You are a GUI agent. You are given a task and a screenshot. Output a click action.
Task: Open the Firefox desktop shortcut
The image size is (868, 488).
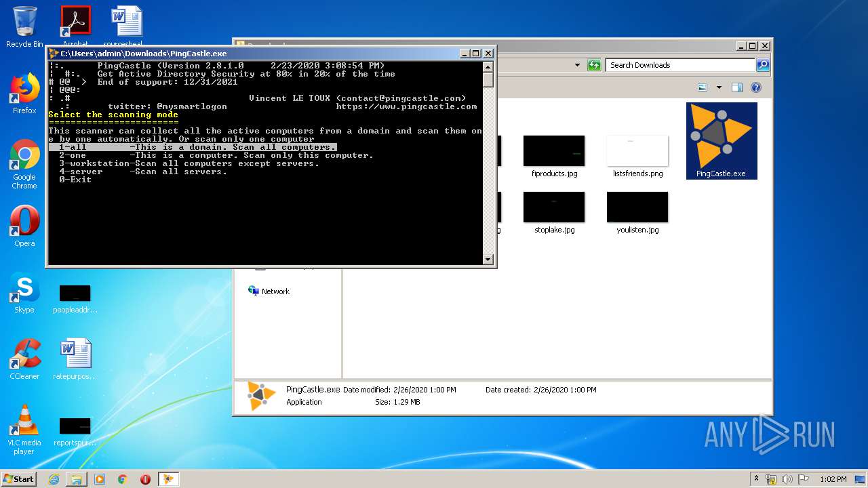point(24,94)
